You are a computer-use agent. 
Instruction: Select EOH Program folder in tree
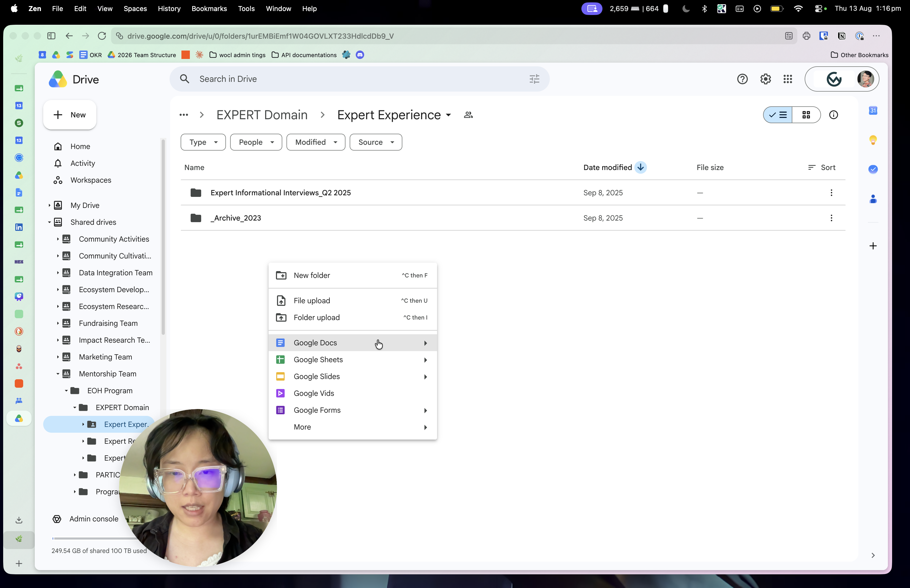pyautogui.click(x=110, y=391)
